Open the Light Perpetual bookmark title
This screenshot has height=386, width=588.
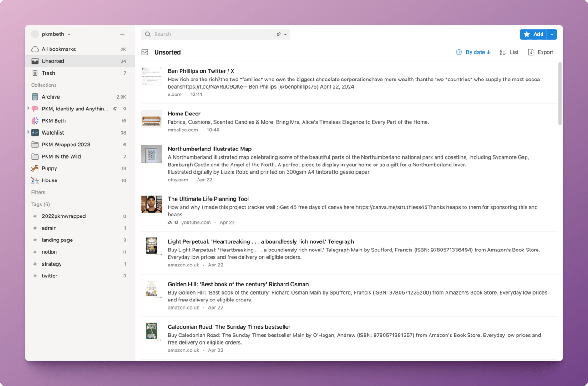[261, 242]
